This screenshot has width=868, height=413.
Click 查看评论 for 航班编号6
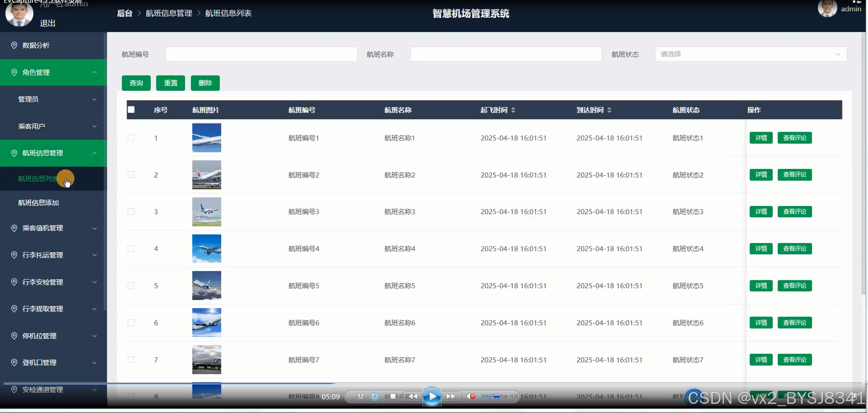(x=795, y=323)
